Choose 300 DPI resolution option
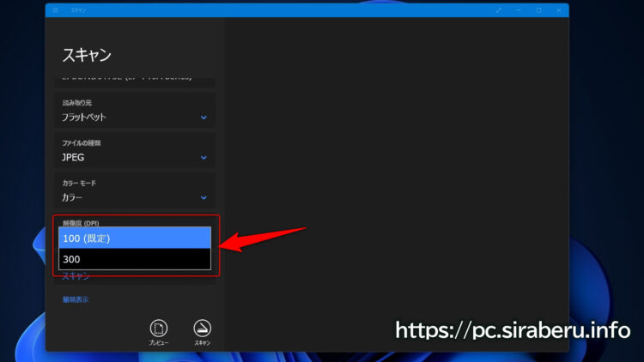The image size is (644, 362). click(135, 259)
